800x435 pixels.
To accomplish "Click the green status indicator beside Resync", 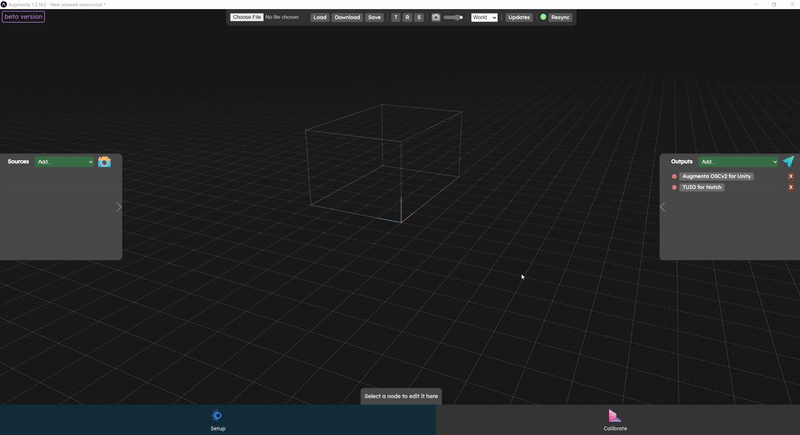I will tap(544, 17).
